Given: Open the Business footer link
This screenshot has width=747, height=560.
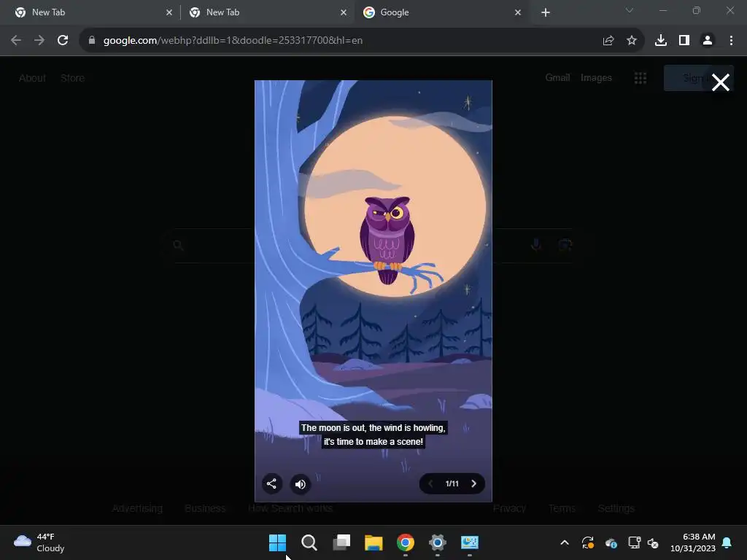Looking at the screenshot, I should click(205, 508).
